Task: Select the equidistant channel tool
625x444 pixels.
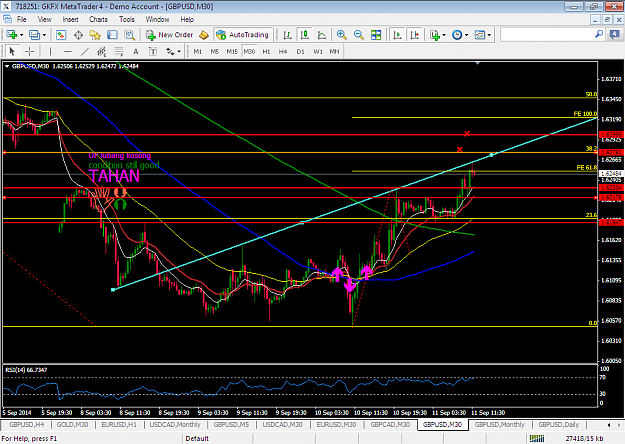Action: 102,51
